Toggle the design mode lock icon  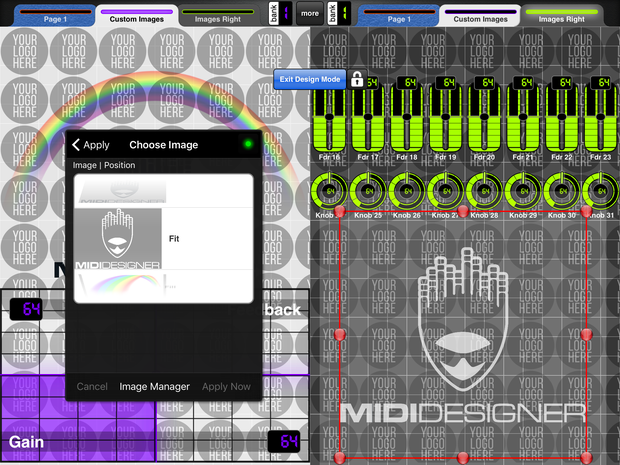[x=357, y=79]
